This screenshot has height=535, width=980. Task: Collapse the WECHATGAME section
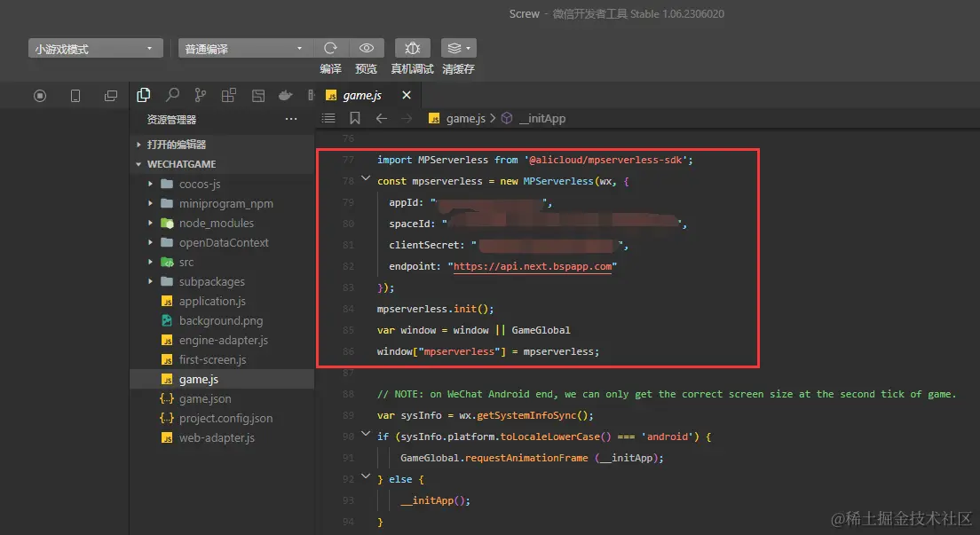coord(222,164)
